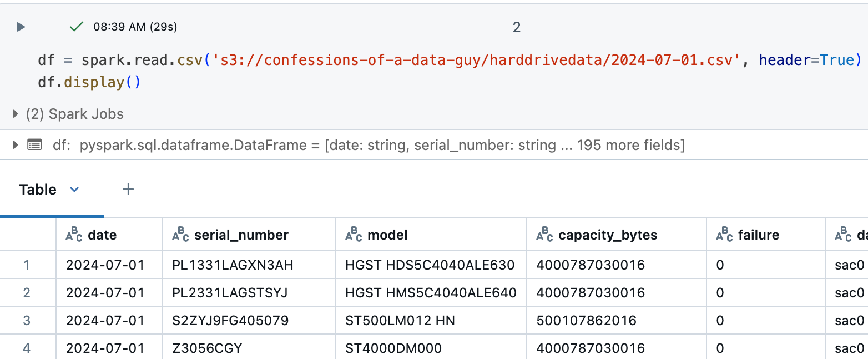Open the Table tab dropdown arrow
The image size is (868, 359).
[74, 190]
